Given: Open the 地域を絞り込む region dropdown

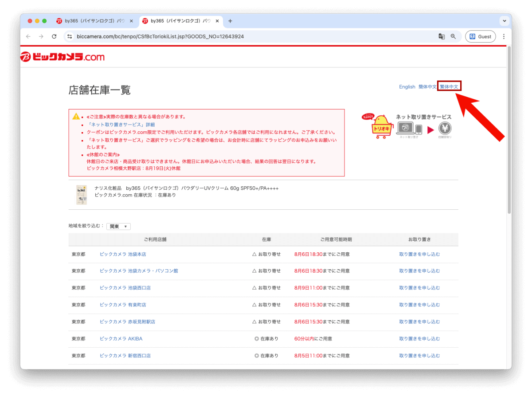Looking at the screenshot, I should pos(118,226).
